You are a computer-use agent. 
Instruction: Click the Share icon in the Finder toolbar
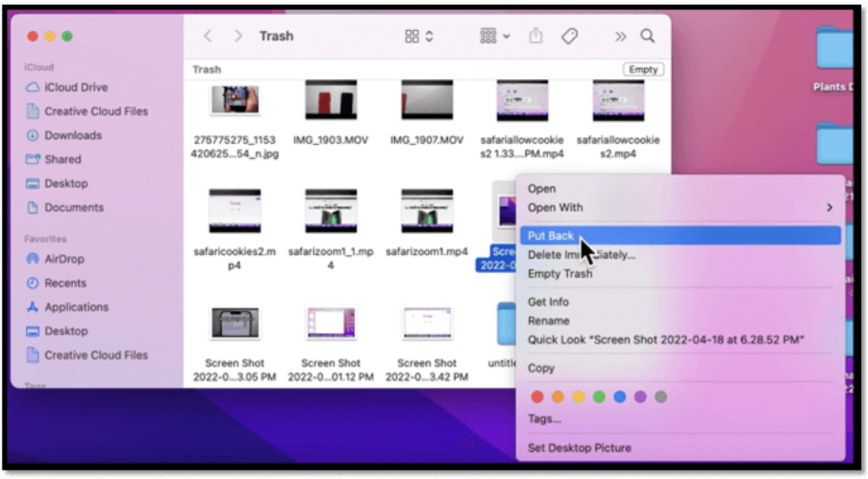click(536, 36)
